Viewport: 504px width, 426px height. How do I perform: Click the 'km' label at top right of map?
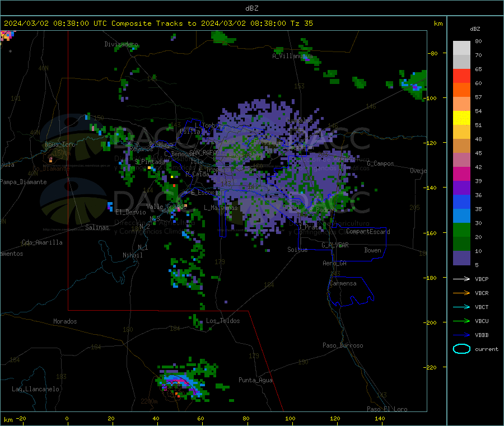[x=438, y=24]
